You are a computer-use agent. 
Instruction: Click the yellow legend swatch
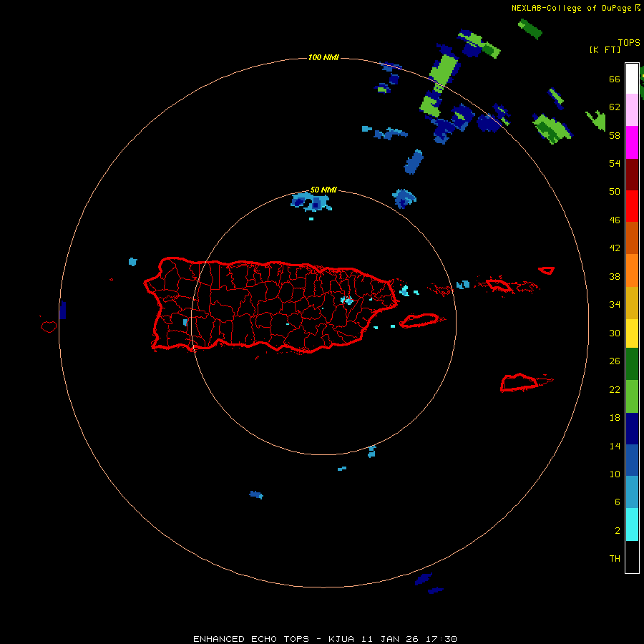coord(632,333)
